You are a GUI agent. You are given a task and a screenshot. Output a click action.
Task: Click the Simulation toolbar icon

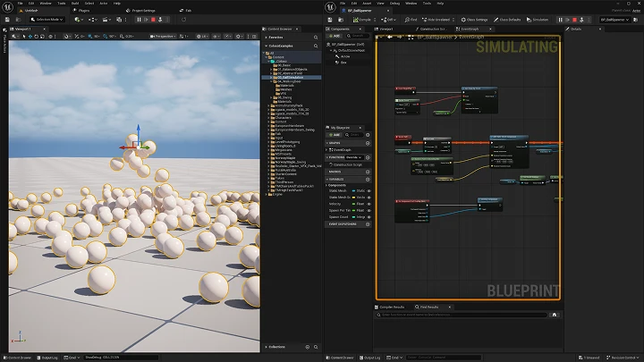click(x=529, y=20)
